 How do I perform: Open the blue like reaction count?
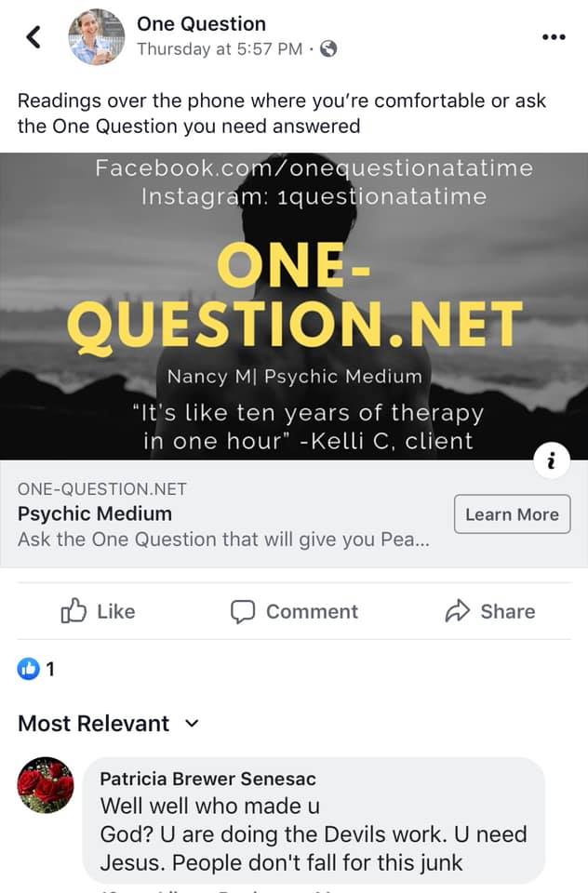(36, 669)
